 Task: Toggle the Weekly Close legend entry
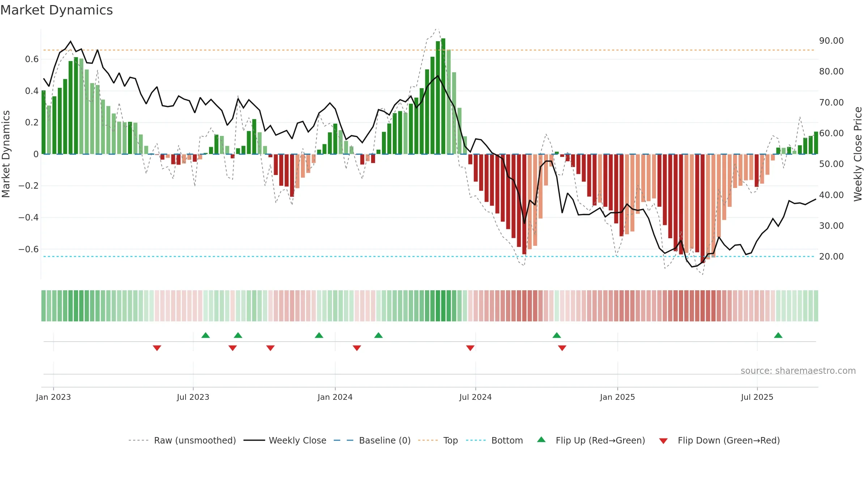coord(285,440)
